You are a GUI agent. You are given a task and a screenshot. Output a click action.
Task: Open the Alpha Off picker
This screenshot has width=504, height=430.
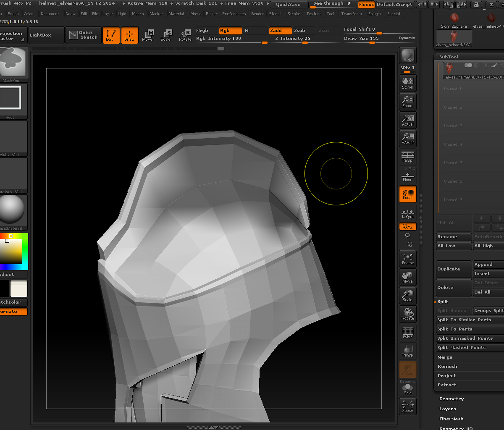pos(13,139)
